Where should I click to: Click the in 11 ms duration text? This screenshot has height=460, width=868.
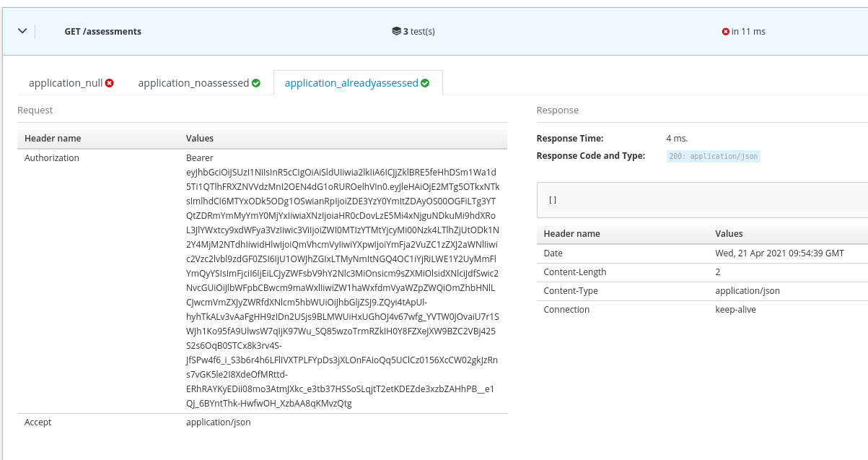748,32
